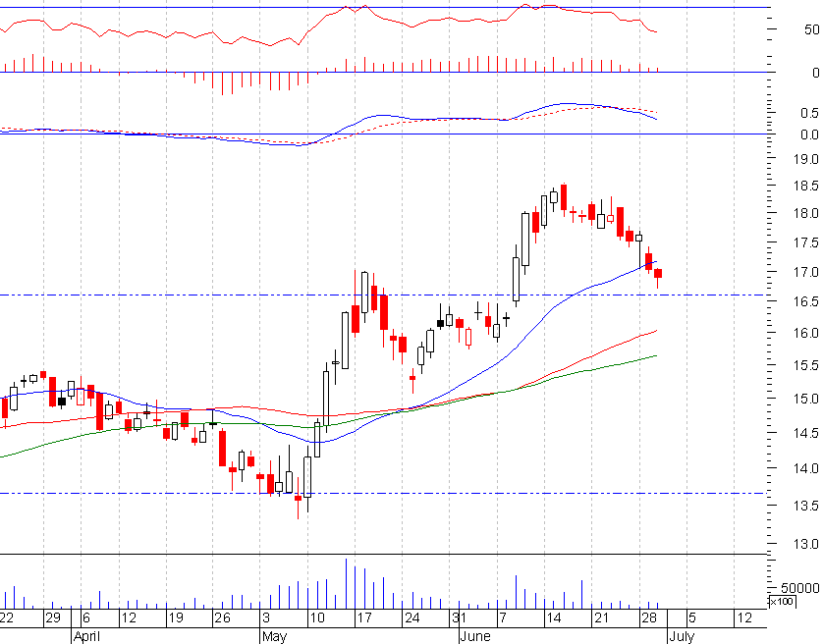Select the 22 date label before April
Image resolution: width=823 pixels, height=644 pixels.
coord(7,617)
